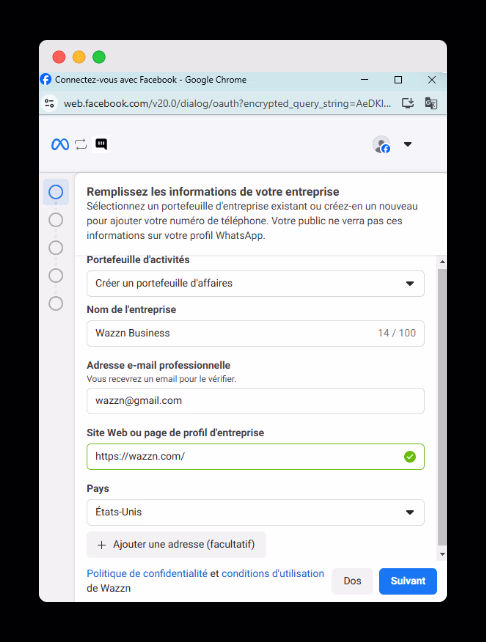
Task: Open the Portefeuille d'activités dropdown
Action: [x=255, y=283]
